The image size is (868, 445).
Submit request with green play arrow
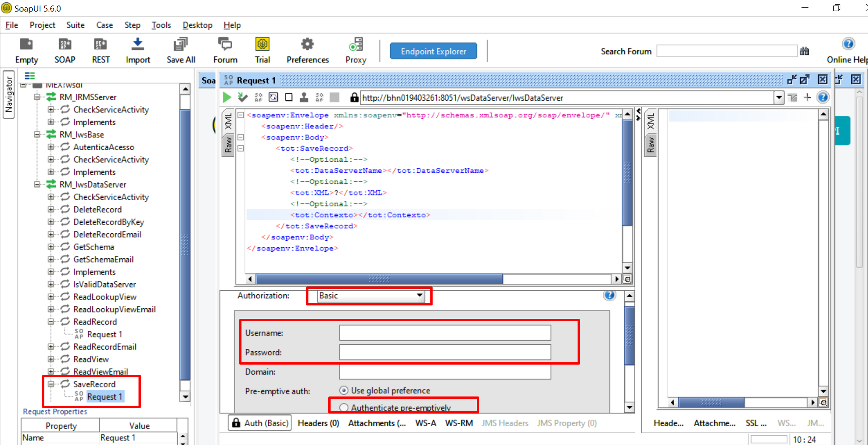[x=227, y=98]
